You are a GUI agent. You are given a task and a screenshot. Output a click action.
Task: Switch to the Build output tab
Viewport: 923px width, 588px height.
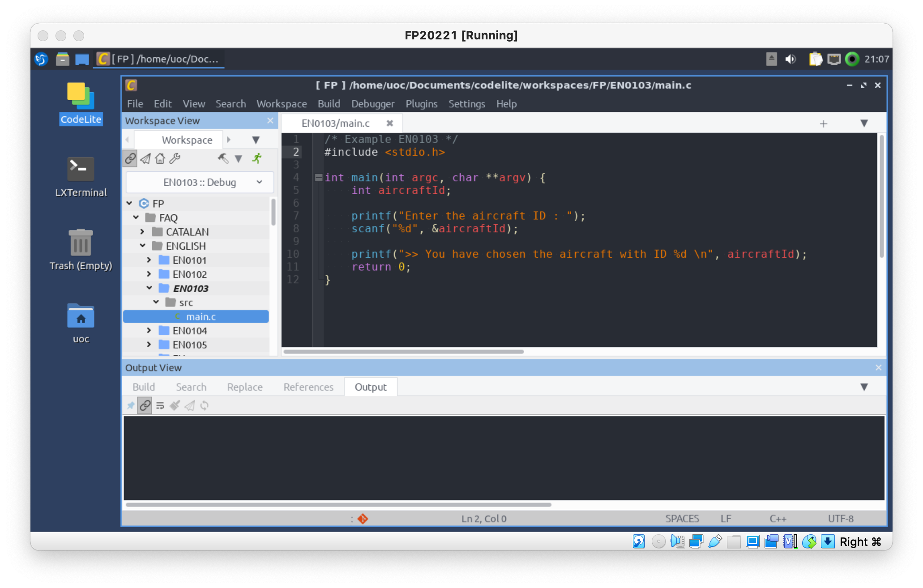point(144,387)
